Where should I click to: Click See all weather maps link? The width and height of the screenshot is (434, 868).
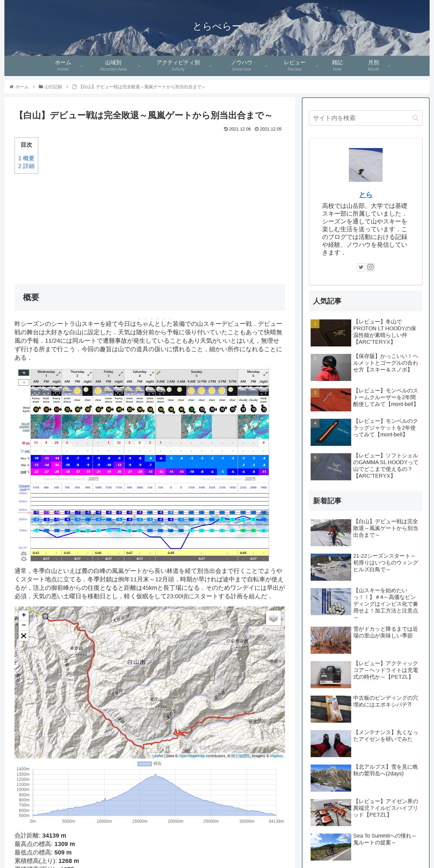click(x=25, y=427)
